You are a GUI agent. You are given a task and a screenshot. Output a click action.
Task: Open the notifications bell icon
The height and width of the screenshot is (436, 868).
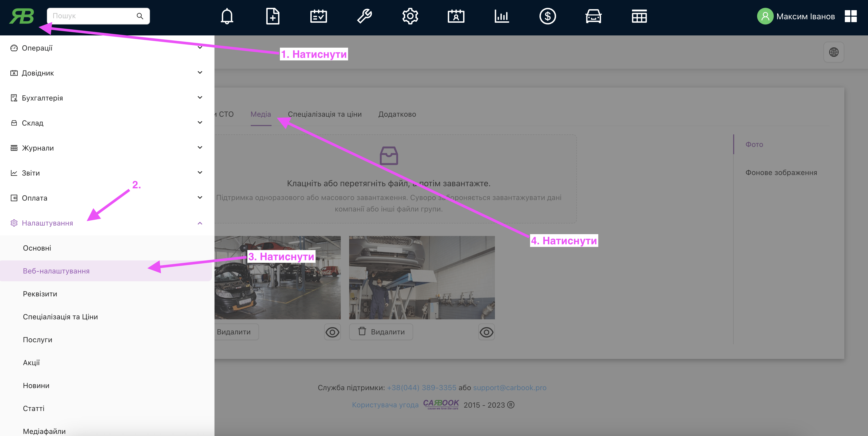pos(227,16)
